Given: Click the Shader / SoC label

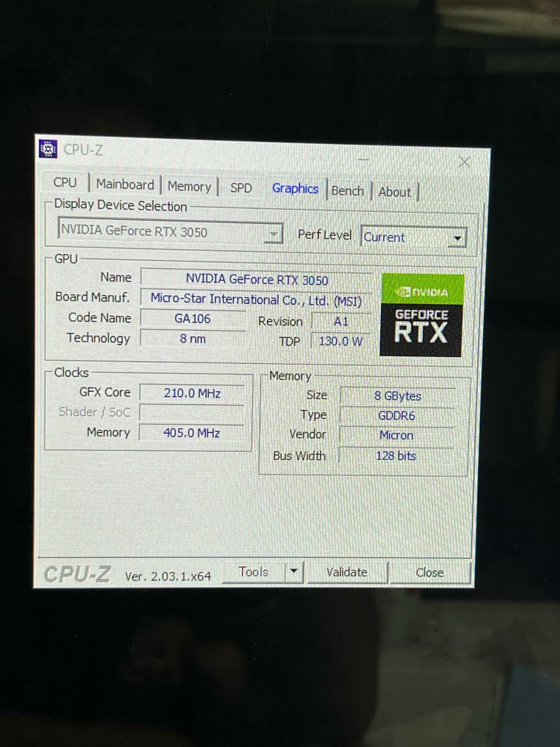Looking at the screenshot, I should coord(95,412).
